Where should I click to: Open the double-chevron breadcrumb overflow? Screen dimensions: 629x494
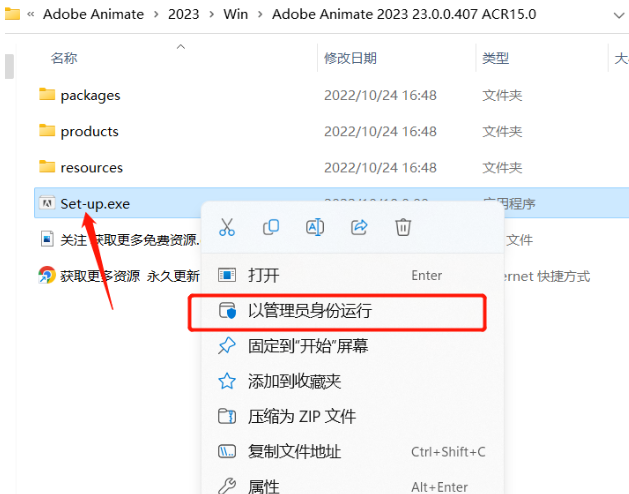30,14
